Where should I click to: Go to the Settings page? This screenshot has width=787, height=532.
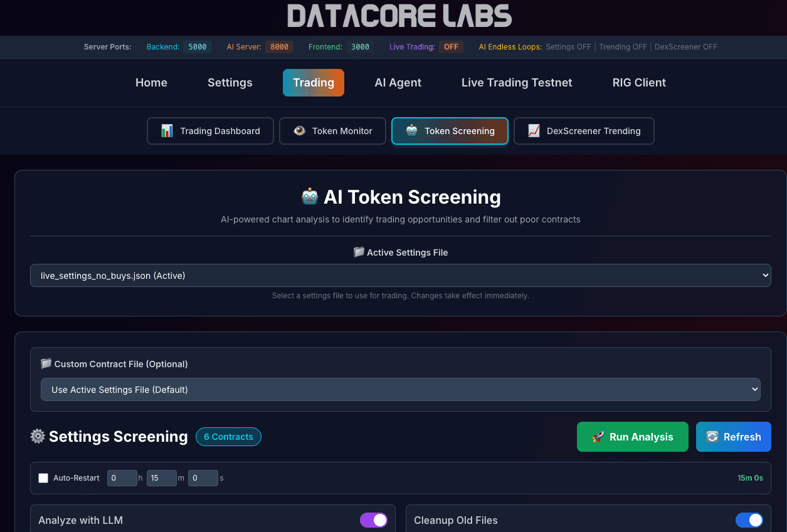[x=230, y=83]
